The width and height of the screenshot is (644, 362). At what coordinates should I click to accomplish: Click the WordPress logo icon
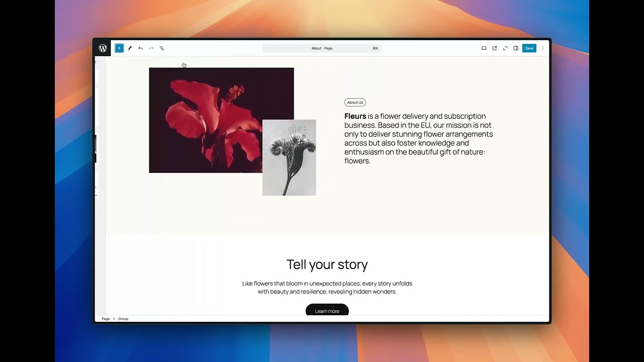coord(103,48)
